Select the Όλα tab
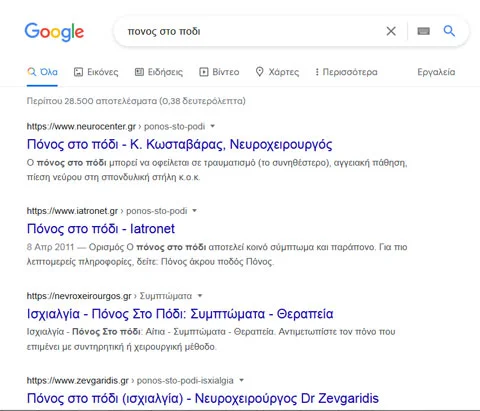The width and height of the screenshot is (480, 411). tap(42, 72)
